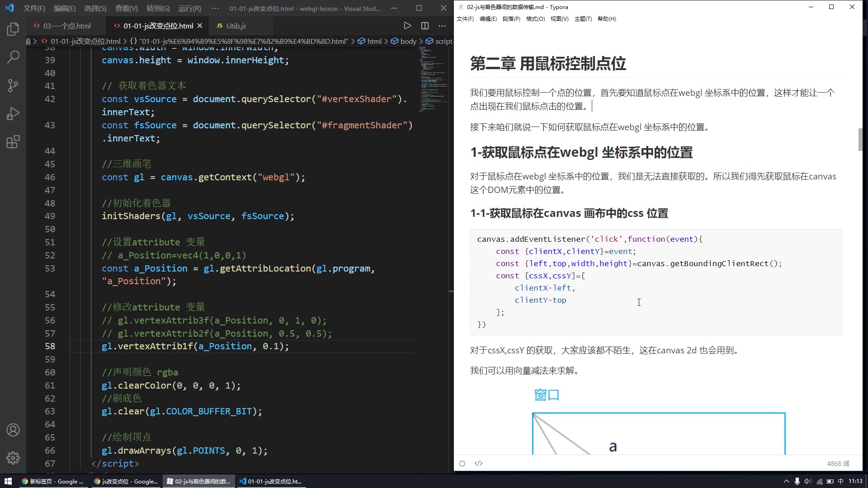This screenshot has height=488, width=868.
Task: Click line number 58 in gutter
Action: (x=50, y=346)
